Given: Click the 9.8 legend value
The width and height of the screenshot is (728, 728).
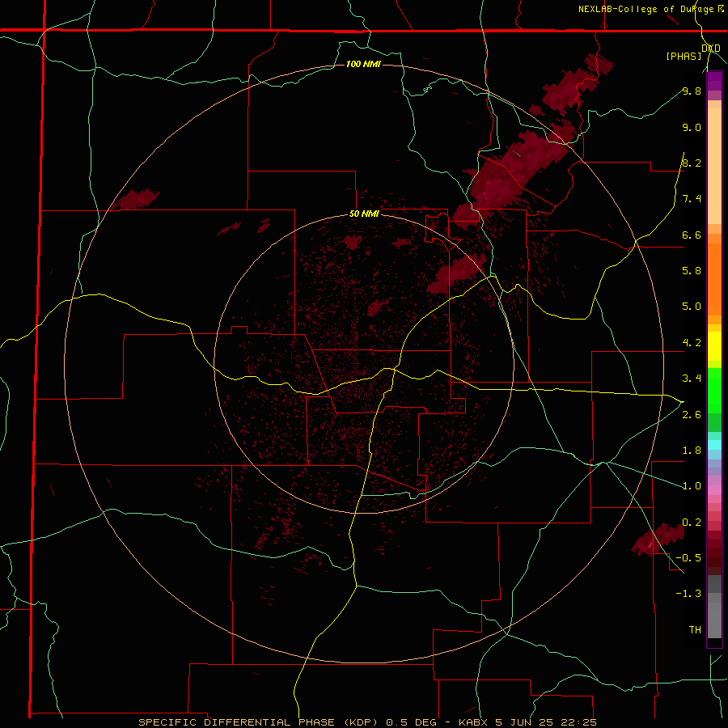Looking at the screenshot, I should (692, 91).
